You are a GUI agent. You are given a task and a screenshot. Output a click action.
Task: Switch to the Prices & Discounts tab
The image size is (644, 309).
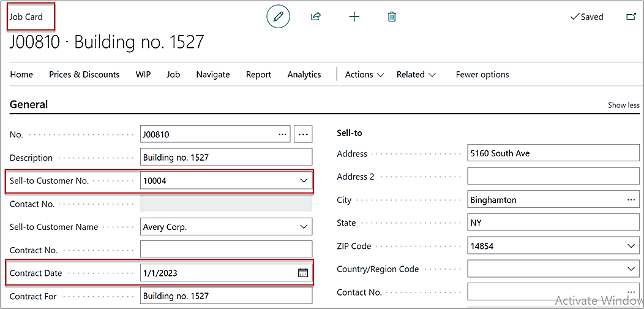point(84,74)
